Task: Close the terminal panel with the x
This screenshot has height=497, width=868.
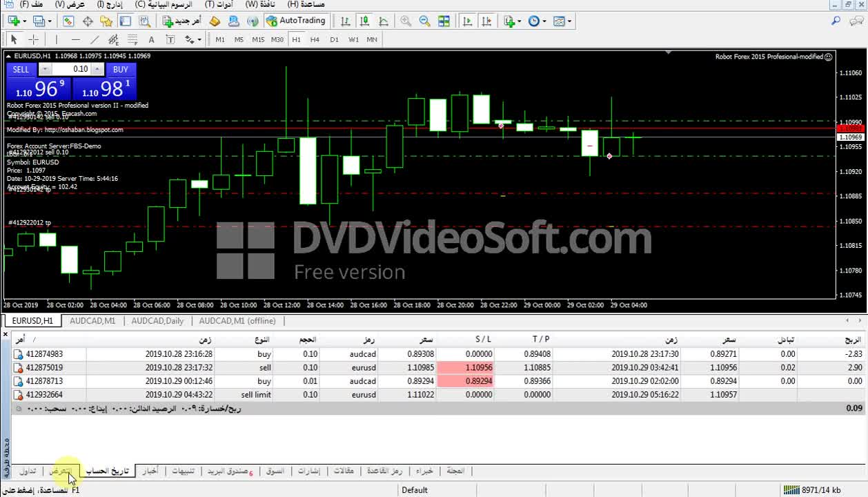Action: (x=5, y=335)
